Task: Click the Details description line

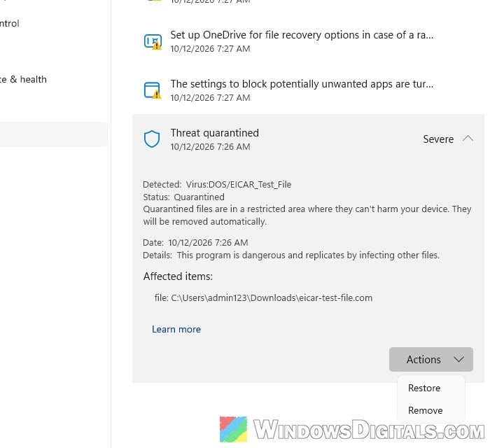Action: coord(291,255)
